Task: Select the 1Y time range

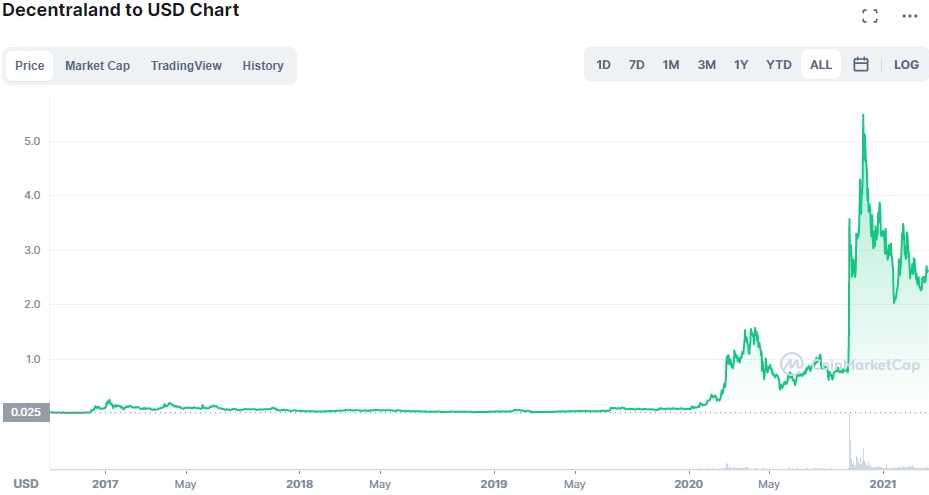Action: pos(741,65)
